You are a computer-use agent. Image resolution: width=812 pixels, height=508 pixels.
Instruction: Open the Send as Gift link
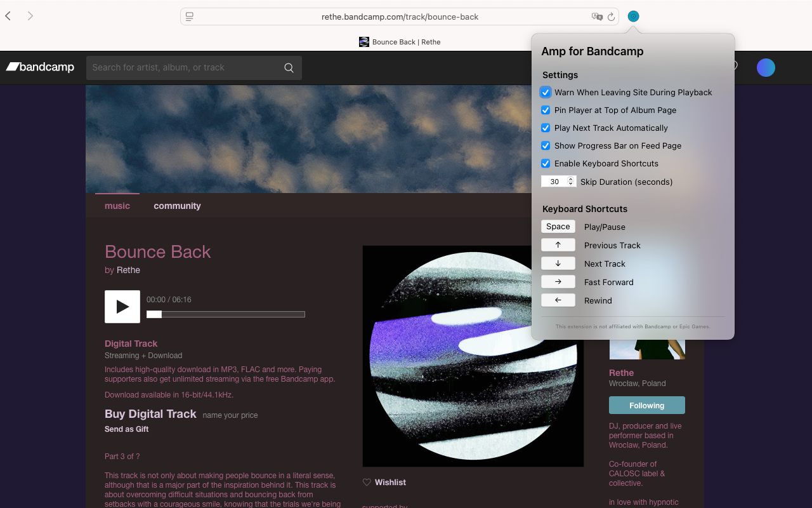pyautogui.click(x=126, y=429)
